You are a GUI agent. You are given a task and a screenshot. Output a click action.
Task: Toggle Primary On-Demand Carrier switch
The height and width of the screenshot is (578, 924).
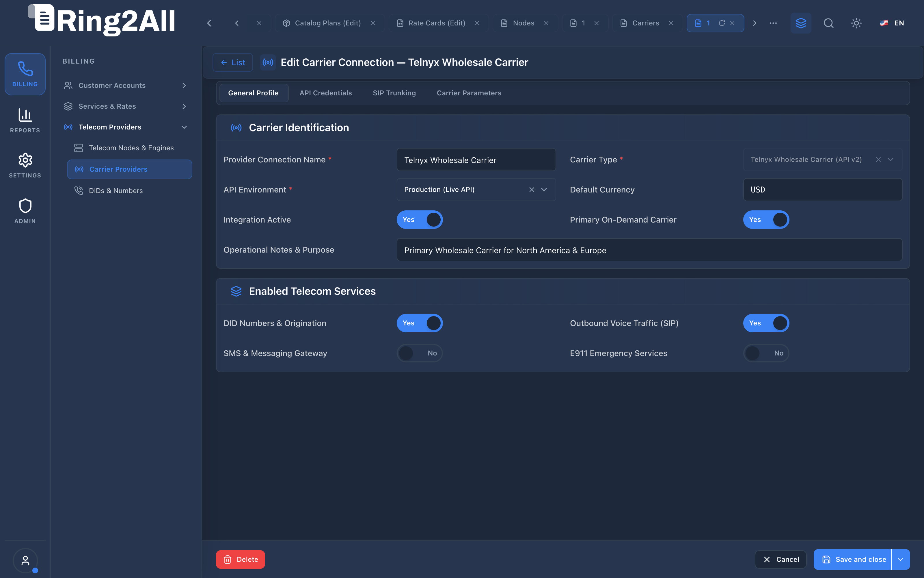(x=766, y=220)
